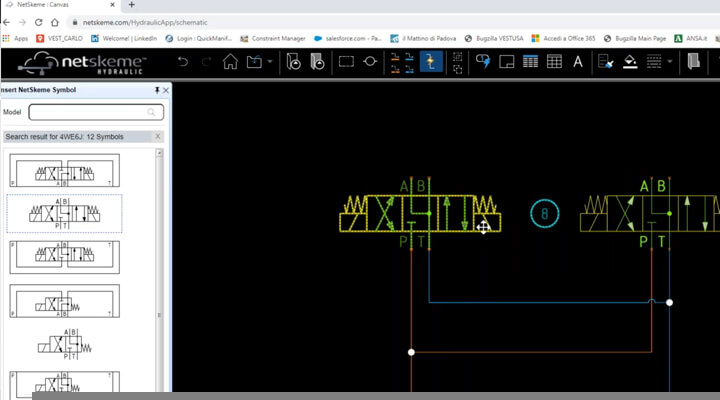The height and width of the screenshot is (400, 720).
Task: Click the white junction node on blue line
Action: click(x=669, y=303)
